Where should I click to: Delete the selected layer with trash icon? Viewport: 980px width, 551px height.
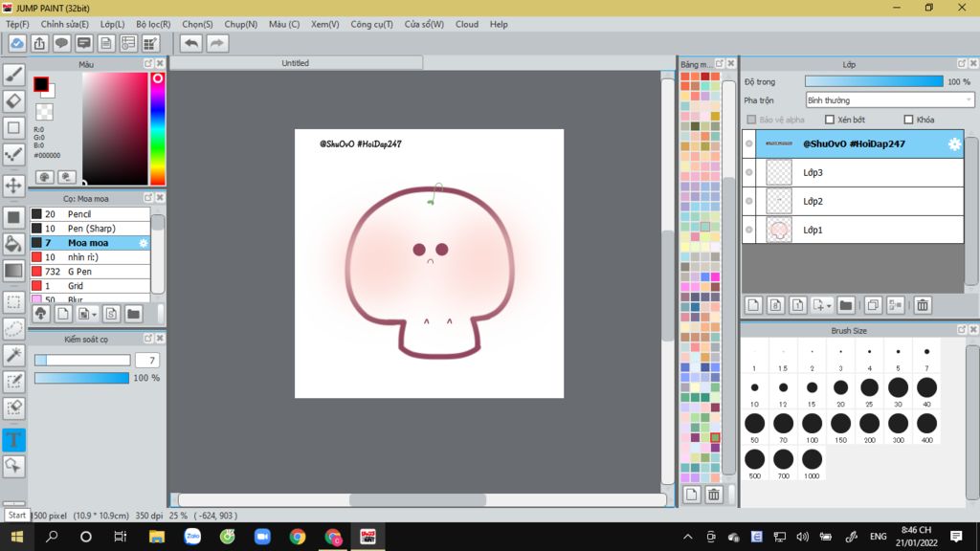coord(923,305)
